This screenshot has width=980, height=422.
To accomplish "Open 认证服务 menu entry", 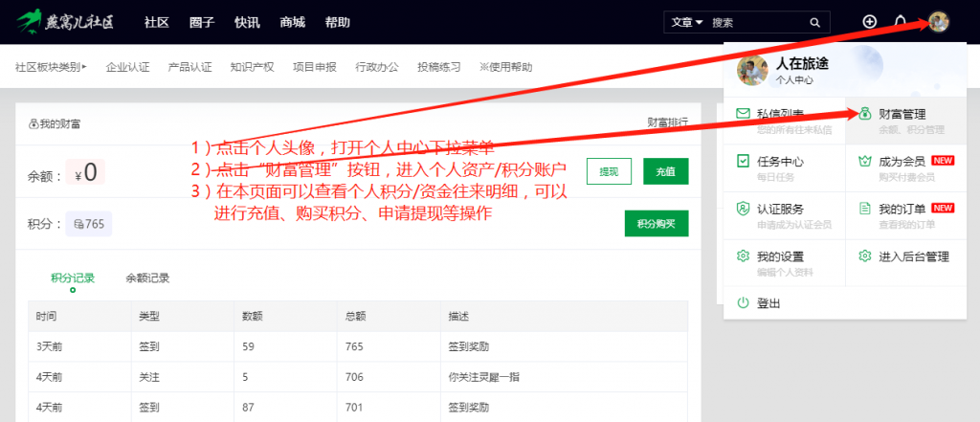I will pyautogui.click(x=785, y=215).
